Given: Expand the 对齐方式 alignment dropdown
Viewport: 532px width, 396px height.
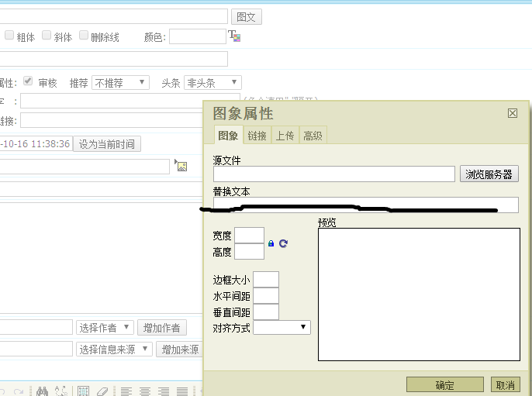Looking at the screenshot, I should (282, 328).
